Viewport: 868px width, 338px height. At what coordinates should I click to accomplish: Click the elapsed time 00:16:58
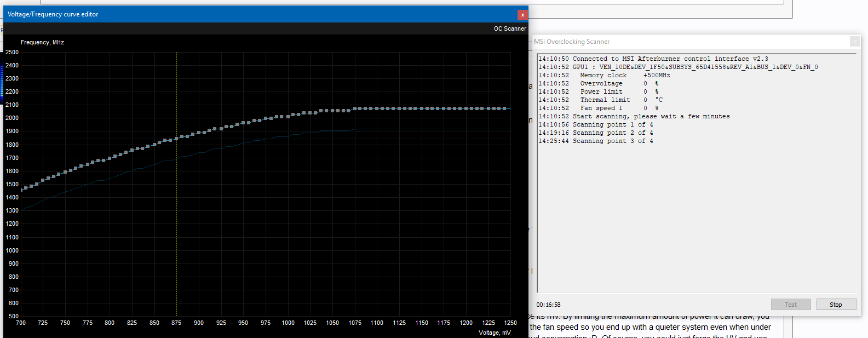(548, 305)
